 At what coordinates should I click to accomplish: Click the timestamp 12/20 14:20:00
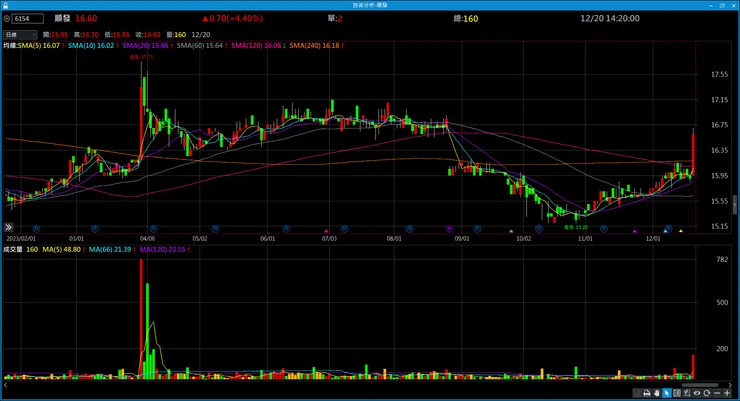click(x=610, y=19)
